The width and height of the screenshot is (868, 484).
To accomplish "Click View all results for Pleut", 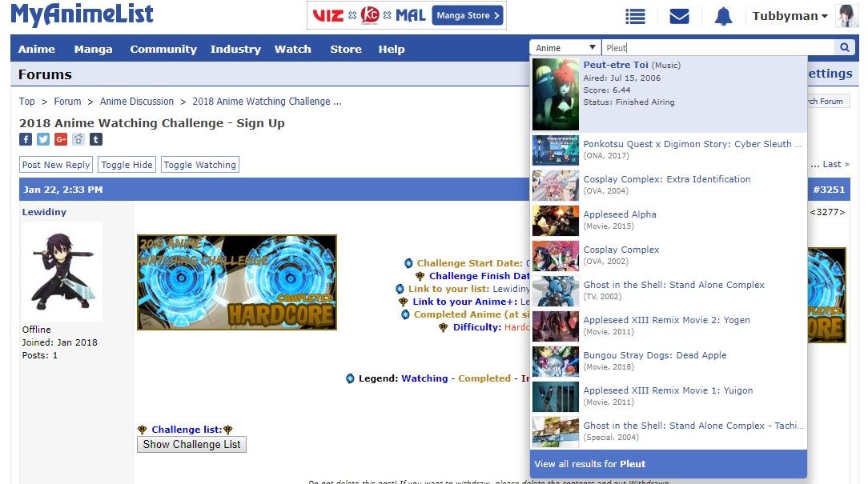I will [668, 463].
